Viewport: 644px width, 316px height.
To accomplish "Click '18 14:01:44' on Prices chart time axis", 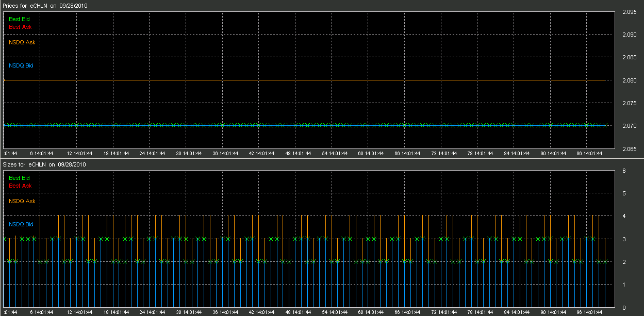I will tap(116, 153).
